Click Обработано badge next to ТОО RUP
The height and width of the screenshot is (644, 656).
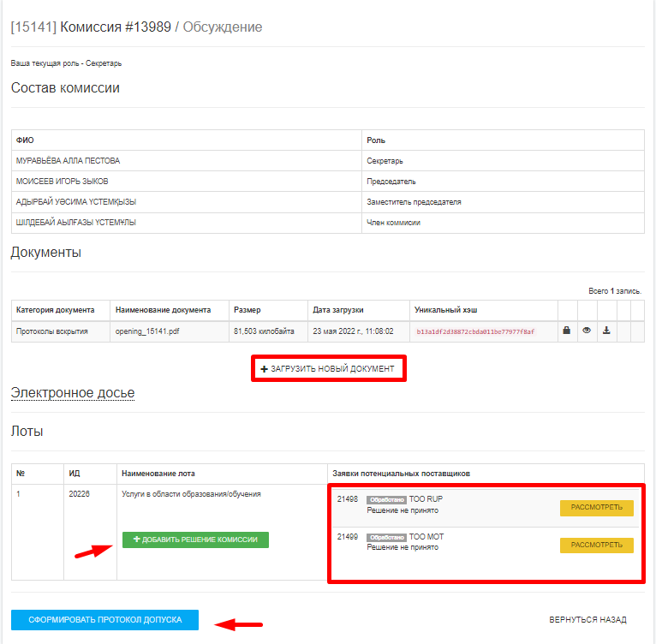386,499
